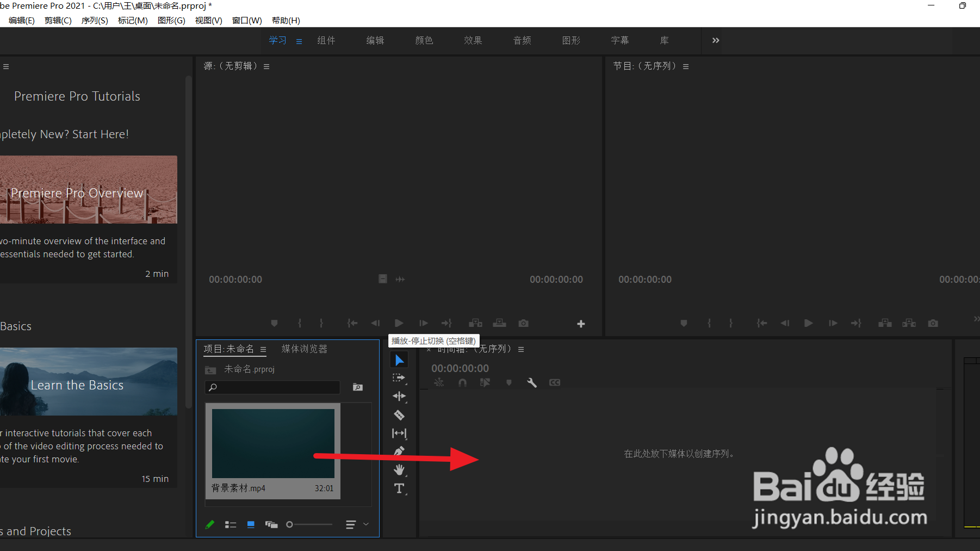Viewport: 980px width, 551px height.
Task: Click the program monitor Lift button
Action: click(885, 323)
